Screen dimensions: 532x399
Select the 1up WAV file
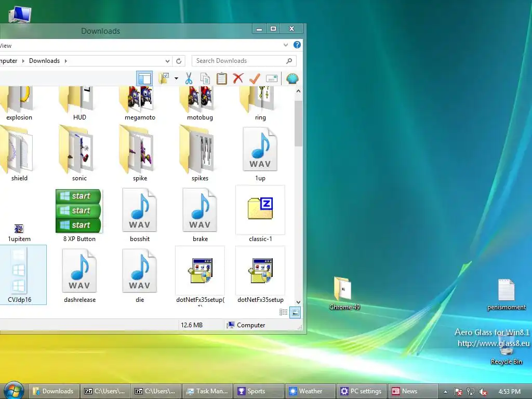click(x=260, y=153)
